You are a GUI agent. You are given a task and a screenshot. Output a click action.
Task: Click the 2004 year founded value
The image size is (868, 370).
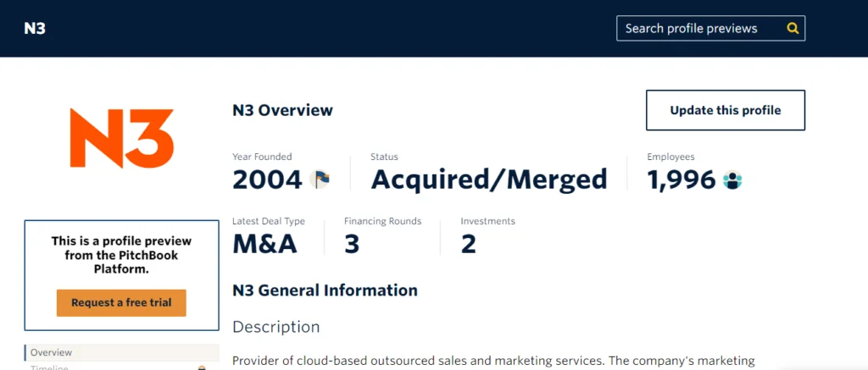pyautogui.click(x=267, y=179)
